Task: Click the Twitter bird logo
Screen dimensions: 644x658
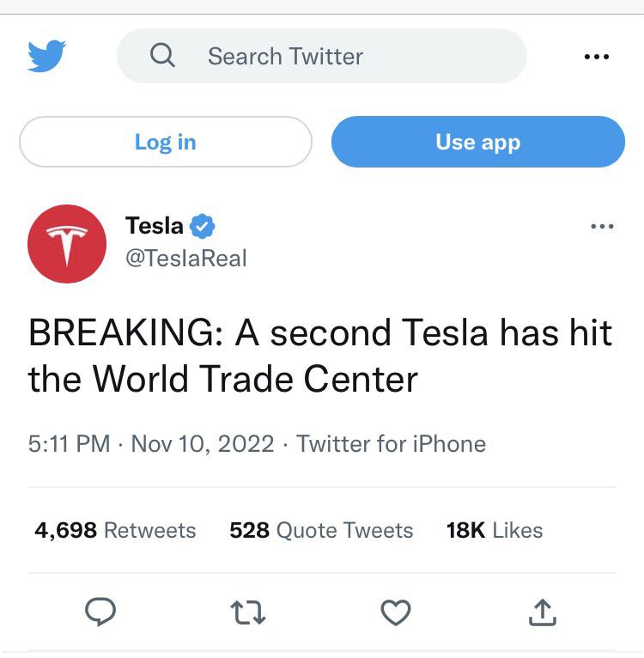Action: [46, 57]
